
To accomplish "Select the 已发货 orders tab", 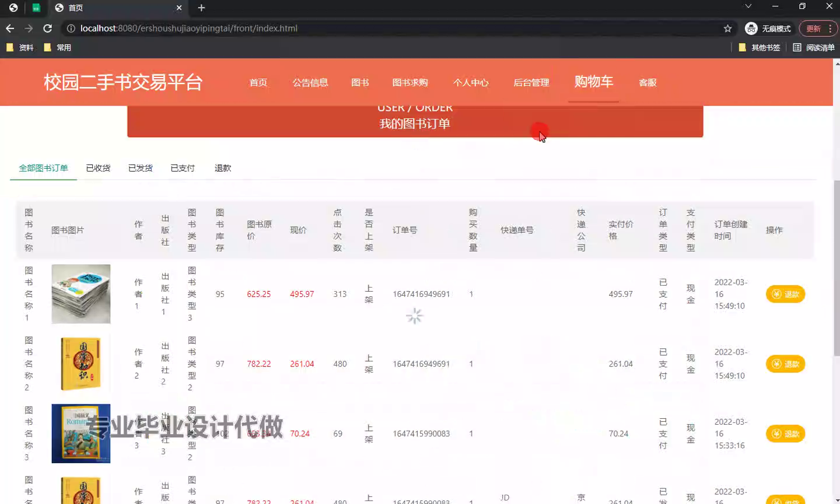I will coord(141,168).
